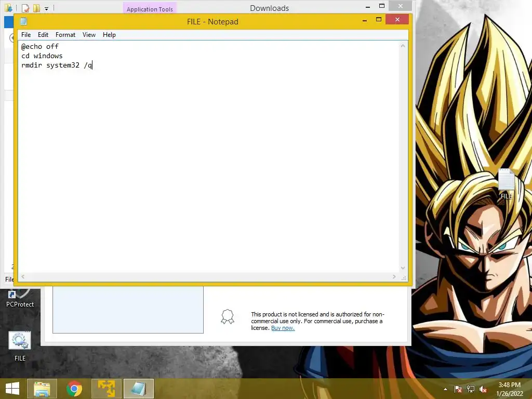Switch to Notepad taskbar button
532x399 pixels.
click(139, 389)
